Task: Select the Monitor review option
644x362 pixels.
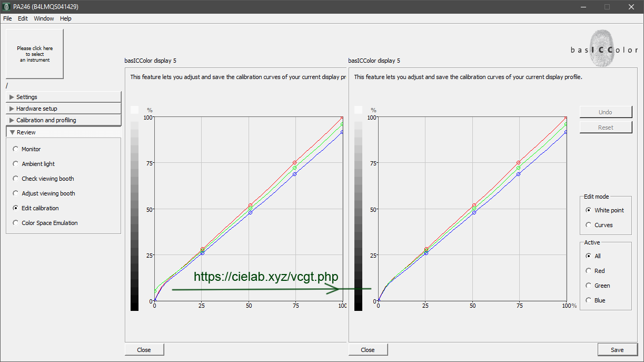Action: (x=16, y=149)
